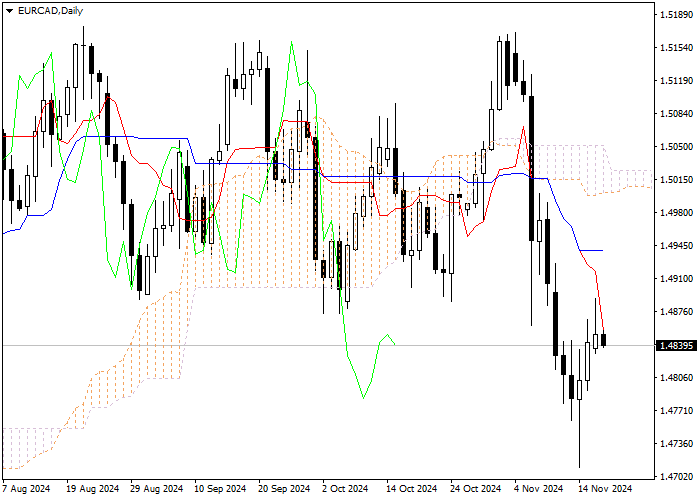Select the 14 Nov 2024 date label

(x=606, y=489)
